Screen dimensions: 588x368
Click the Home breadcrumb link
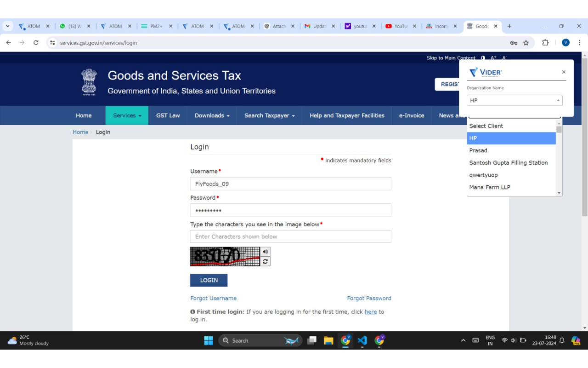(x=80, y=132)
